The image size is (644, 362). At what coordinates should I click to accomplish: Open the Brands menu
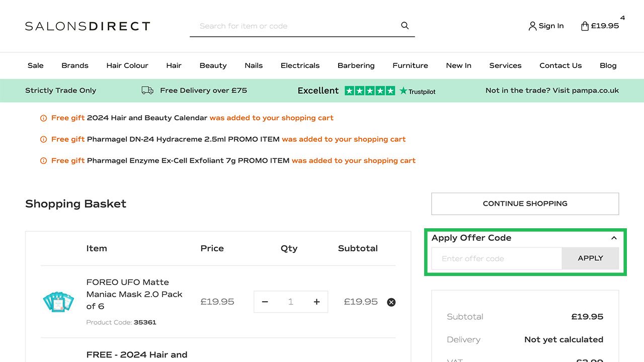click(x=75, y=65)
